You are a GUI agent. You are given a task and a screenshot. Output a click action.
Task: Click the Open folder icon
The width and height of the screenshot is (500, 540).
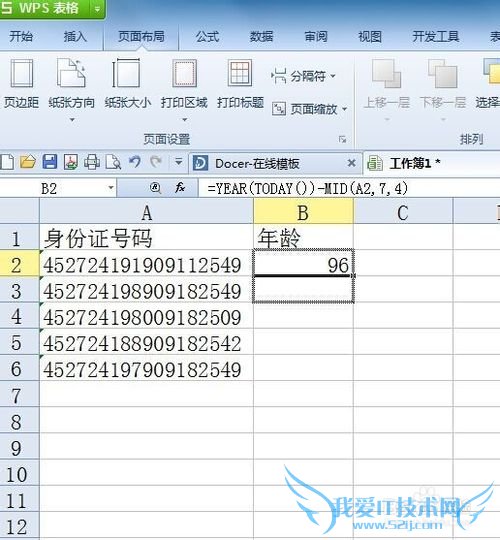28,162
